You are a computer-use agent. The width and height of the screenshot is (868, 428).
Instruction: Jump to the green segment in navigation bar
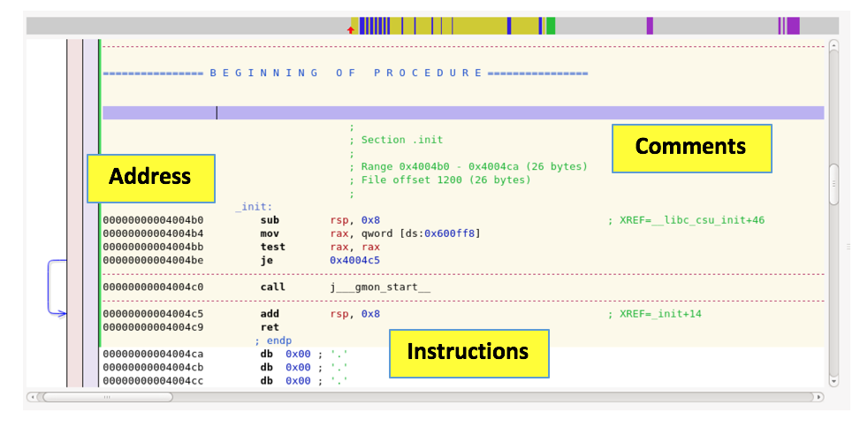pos(551,26)
